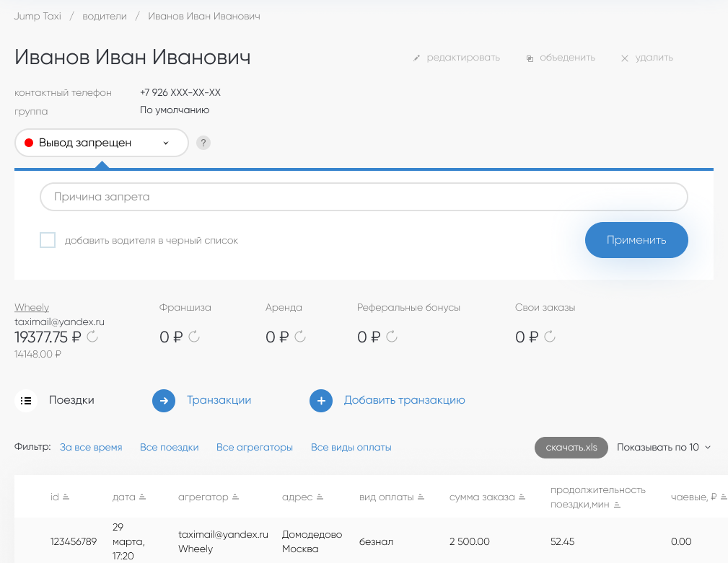The image size is (728, 563).
Task: Click the question mark help icon
Action: 203,143
